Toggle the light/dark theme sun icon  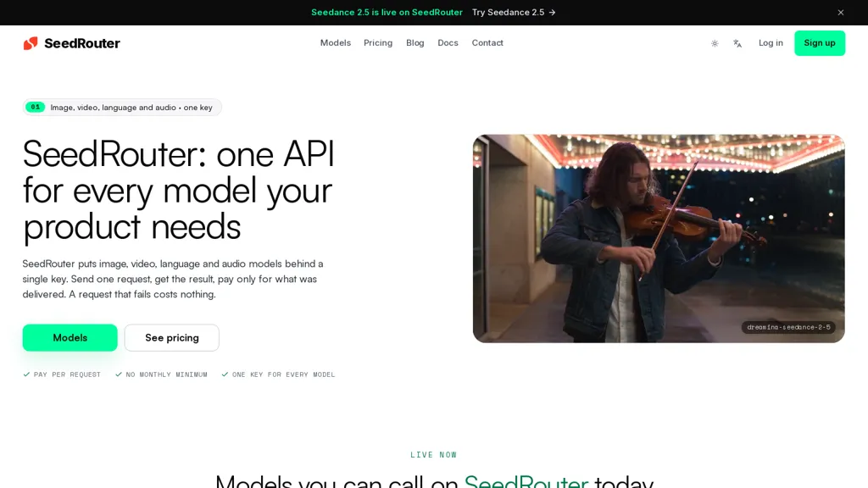(715, 43)
